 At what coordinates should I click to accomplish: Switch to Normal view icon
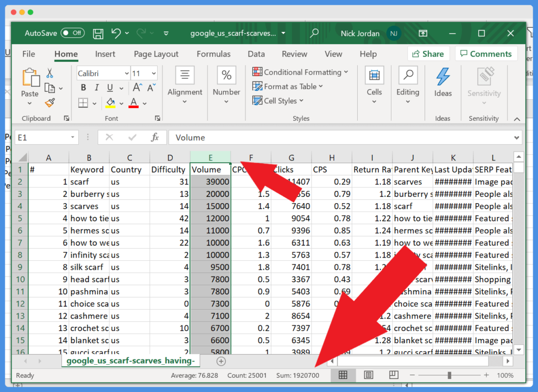pos(343,375)
